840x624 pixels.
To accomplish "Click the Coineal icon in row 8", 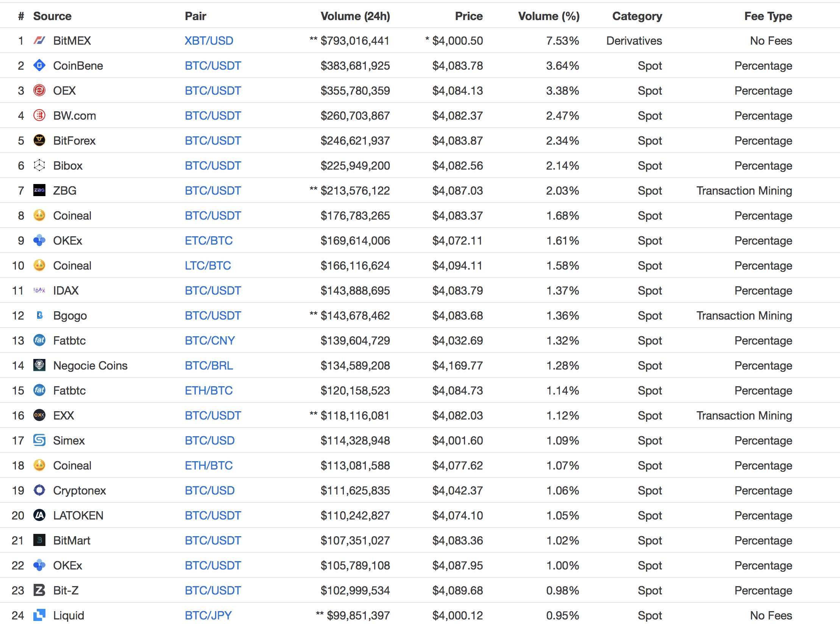I will coord(39,215).
